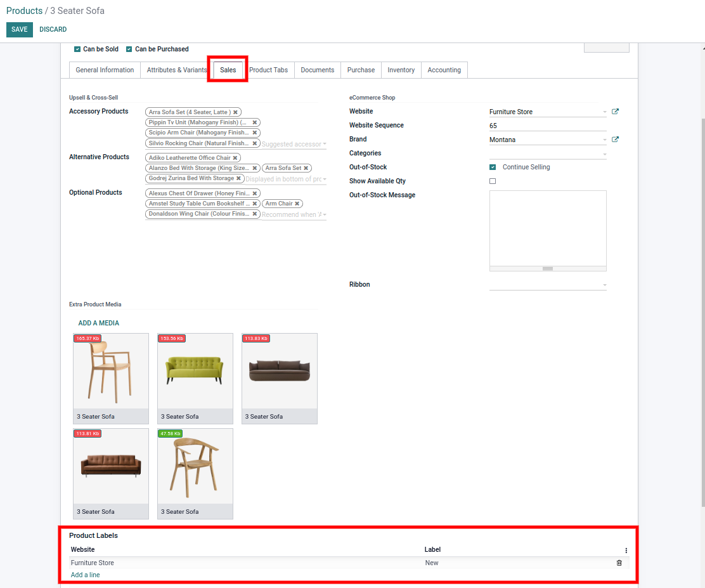Open external link for Furniture Store website
Viewport: 705px width, 588px height.
click(x=615, y=112)
